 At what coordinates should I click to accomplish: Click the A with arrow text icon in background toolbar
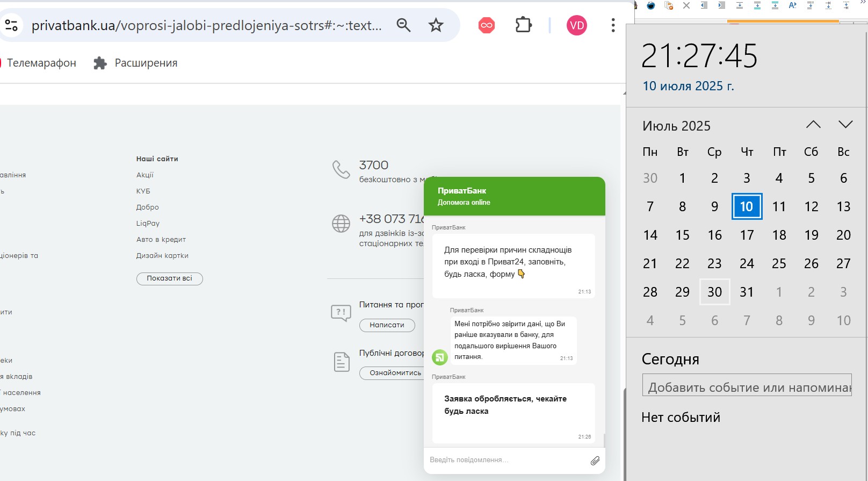click(x=792, y=5)
